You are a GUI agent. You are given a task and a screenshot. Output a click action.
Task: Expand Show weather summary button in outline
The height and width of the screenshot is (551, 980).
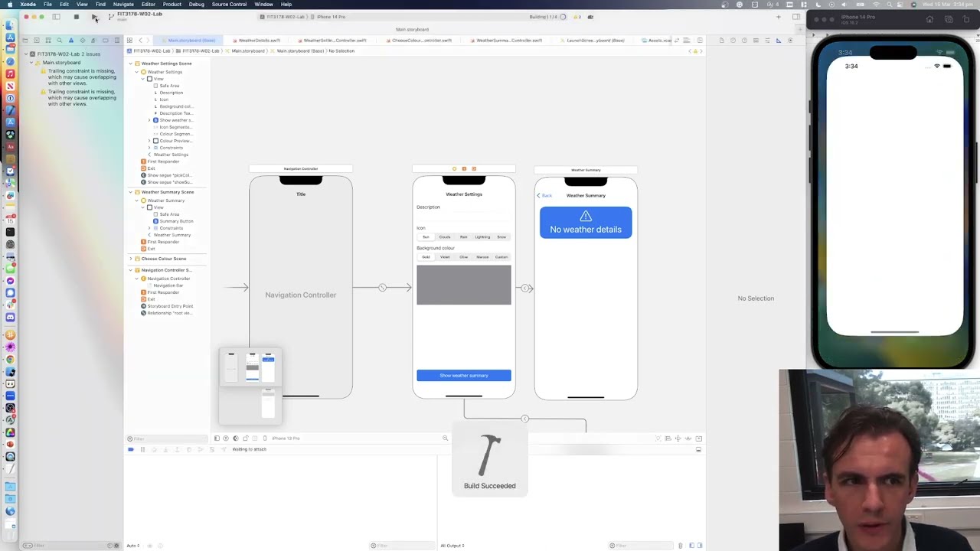click(x=149, y=120)
